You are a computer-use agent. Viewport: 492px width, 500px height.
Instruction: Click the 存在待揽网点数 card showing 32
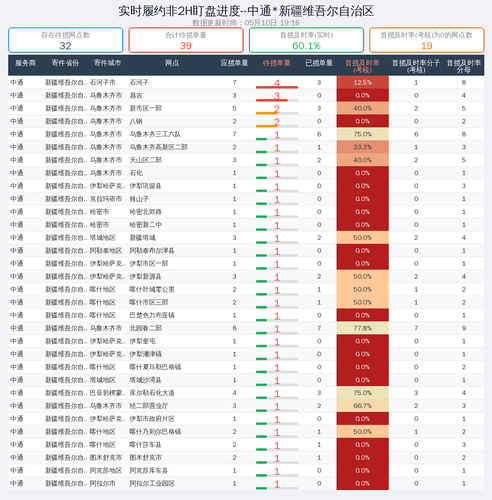(66, 40)
